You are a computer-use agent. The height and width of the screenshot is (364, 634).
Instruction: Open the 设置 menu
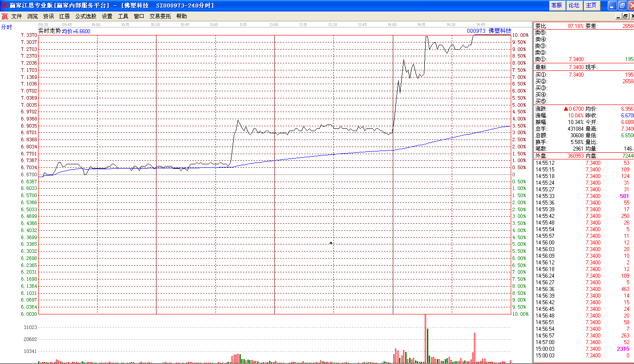(x=107, y=16)
